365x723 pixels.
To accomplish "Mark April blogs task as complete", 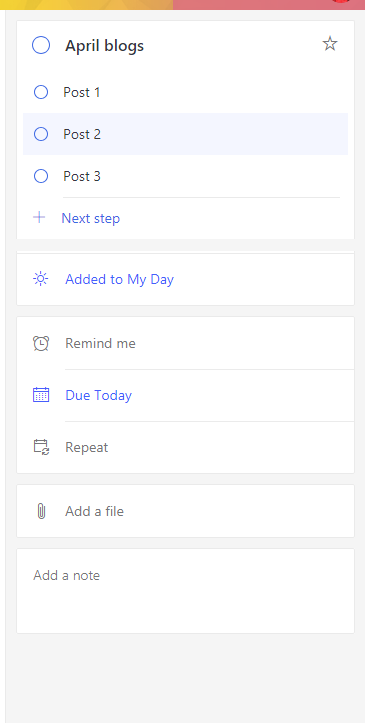I will pos(41,45).
